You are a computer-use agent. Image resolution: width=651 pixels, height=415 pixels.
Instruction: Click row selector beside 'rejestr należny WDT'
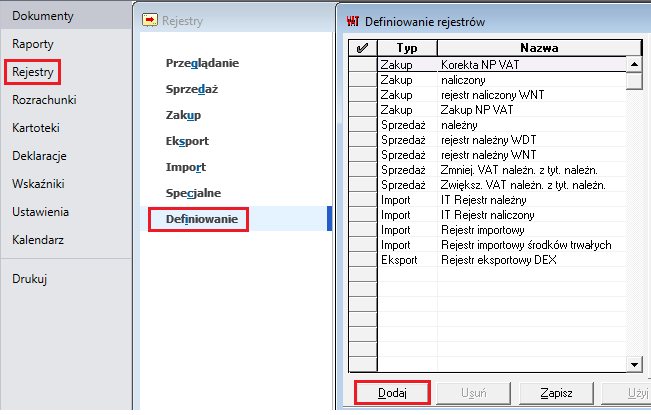click(362, 139)
